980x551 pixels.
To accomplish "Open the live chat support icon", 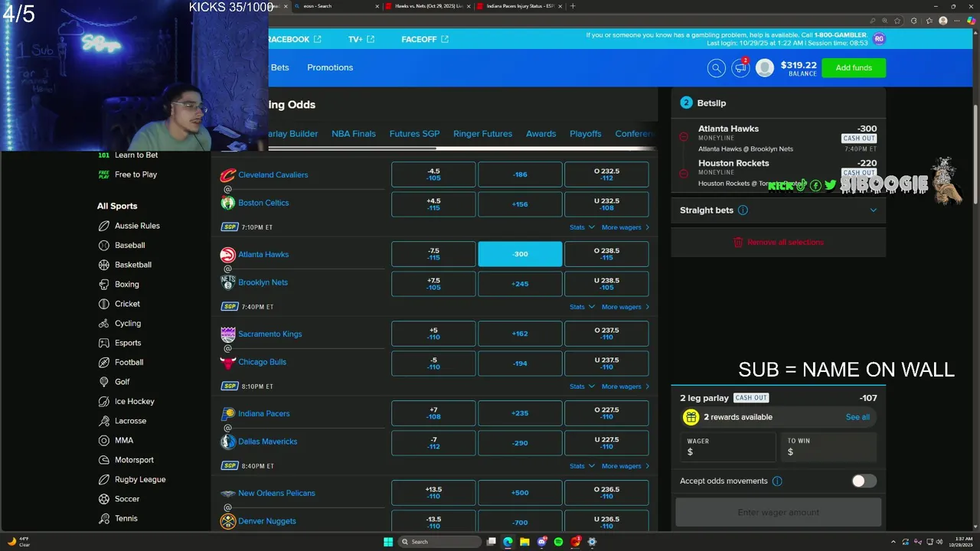I will 740,68.
